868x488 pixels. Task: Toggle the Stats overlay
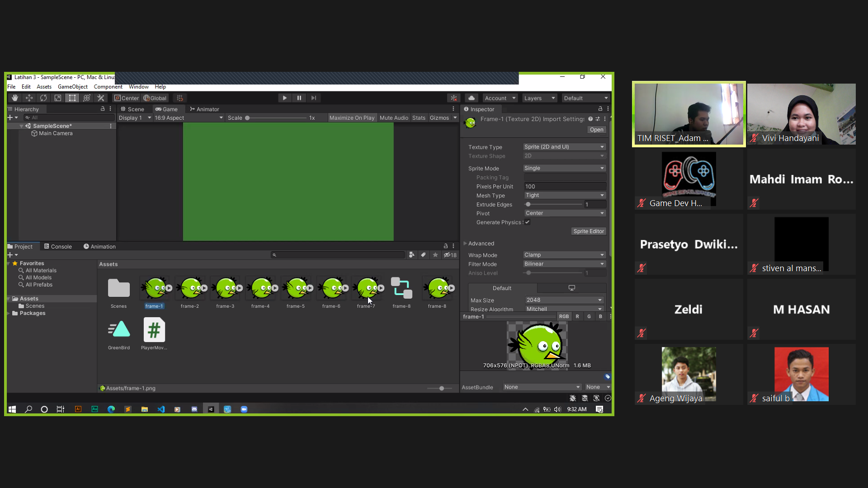[419, 118]
